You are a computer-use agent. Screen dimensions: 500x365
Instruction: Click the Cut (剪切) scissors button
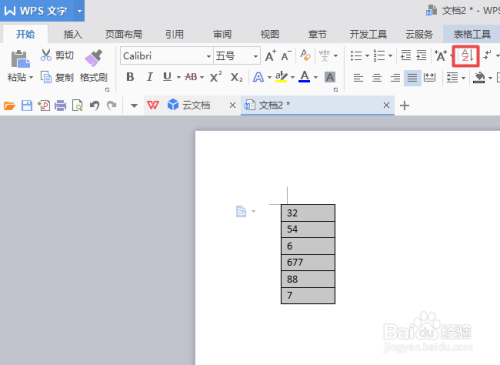[57, 55]
